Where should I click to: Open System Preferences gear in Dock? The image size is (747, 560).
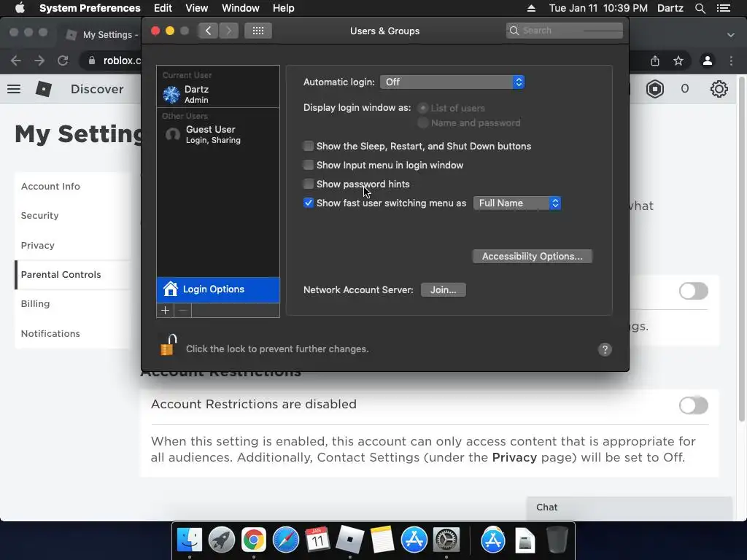[x=446, y=540]
